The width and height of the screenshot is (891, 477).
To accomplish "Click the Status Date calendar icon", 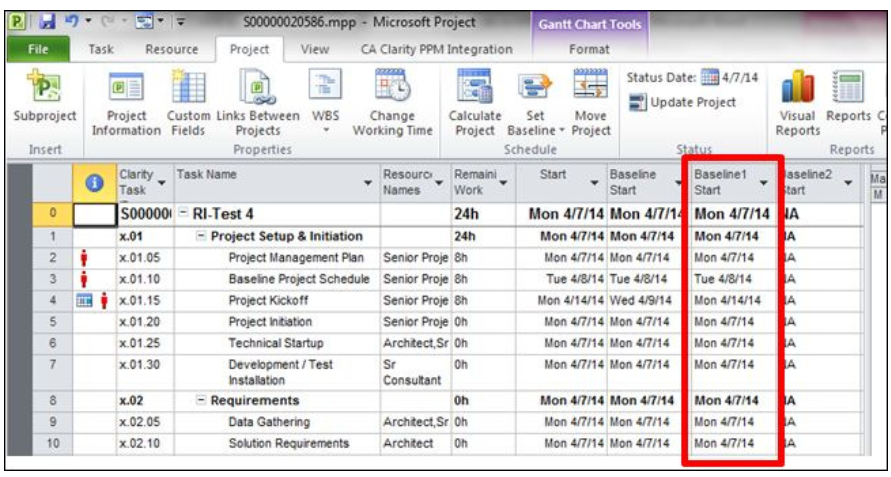I will (x=710, y=77).
